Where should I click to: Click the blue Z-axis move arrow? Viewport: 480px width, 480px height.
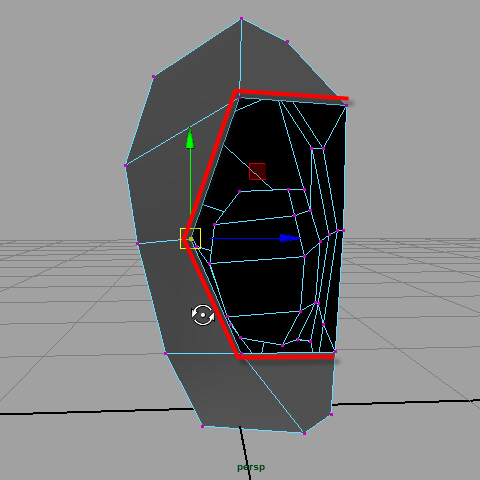[x=290, y=238]
